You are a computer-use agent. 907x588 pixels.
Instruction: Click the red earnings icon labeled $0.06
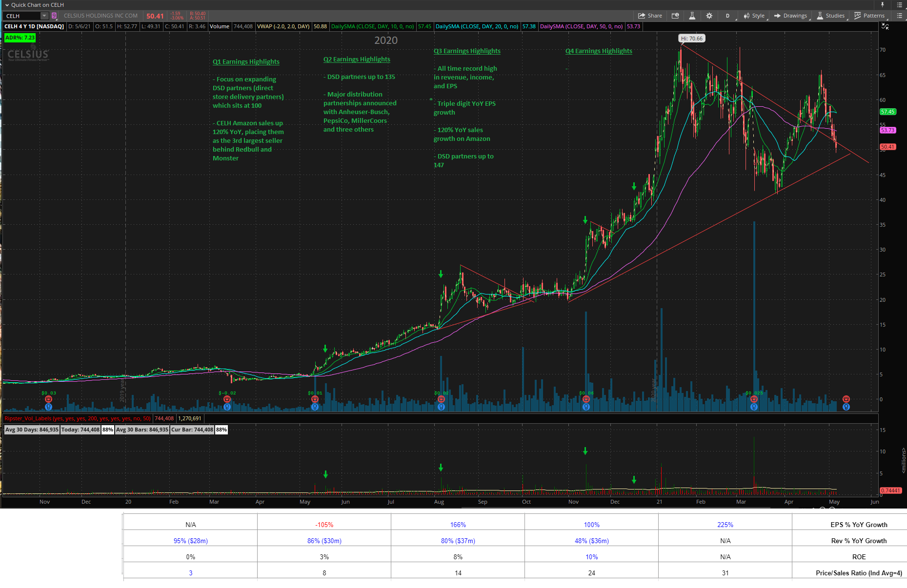pyautogui.click(x=586, y=399)
